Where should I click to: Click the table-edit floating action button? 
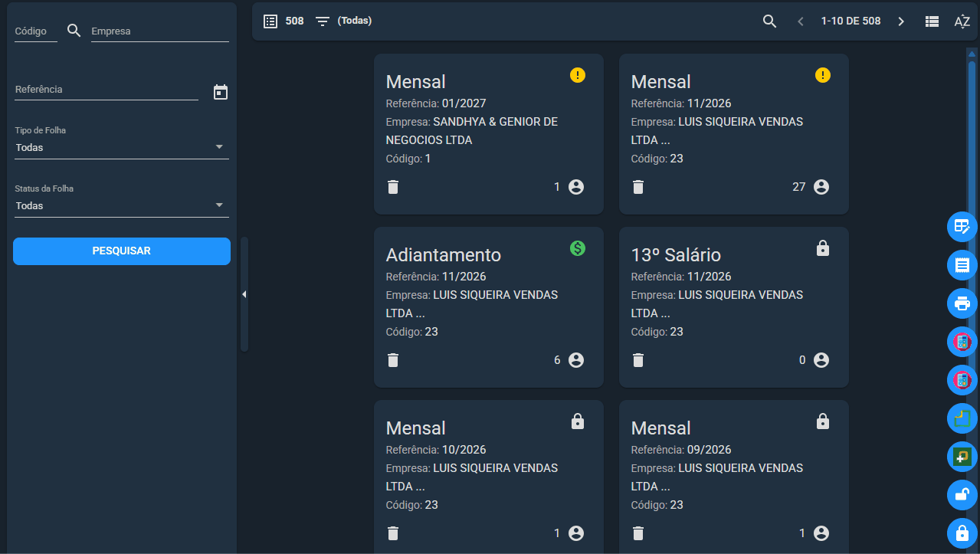click(962, 227)
